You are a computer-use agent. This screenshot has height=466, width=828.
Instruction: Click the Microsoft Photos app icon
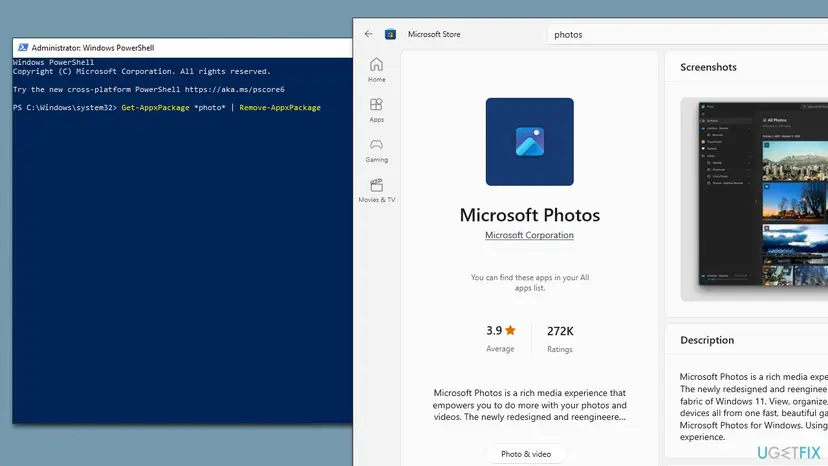[x=530, y=142]
